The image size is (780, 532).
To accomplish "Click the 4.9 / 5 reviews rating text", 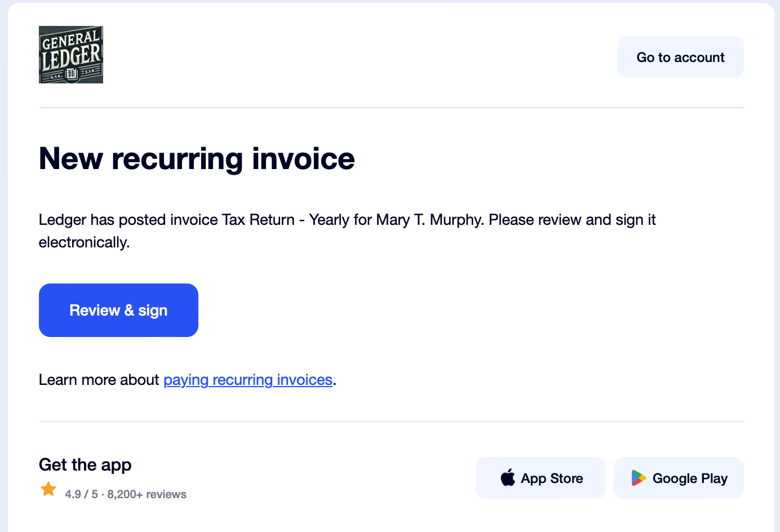I will 126,494.
